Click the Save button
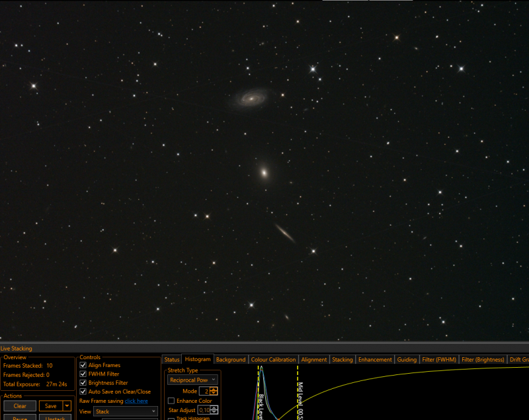Image resolution: width=529 pixels, height=420 pixels. [51, 406]
